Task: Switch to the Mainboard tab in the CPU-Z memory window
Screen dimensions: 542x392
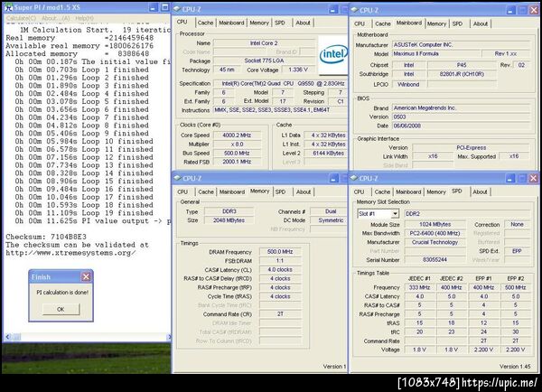Action: [232, 191]
